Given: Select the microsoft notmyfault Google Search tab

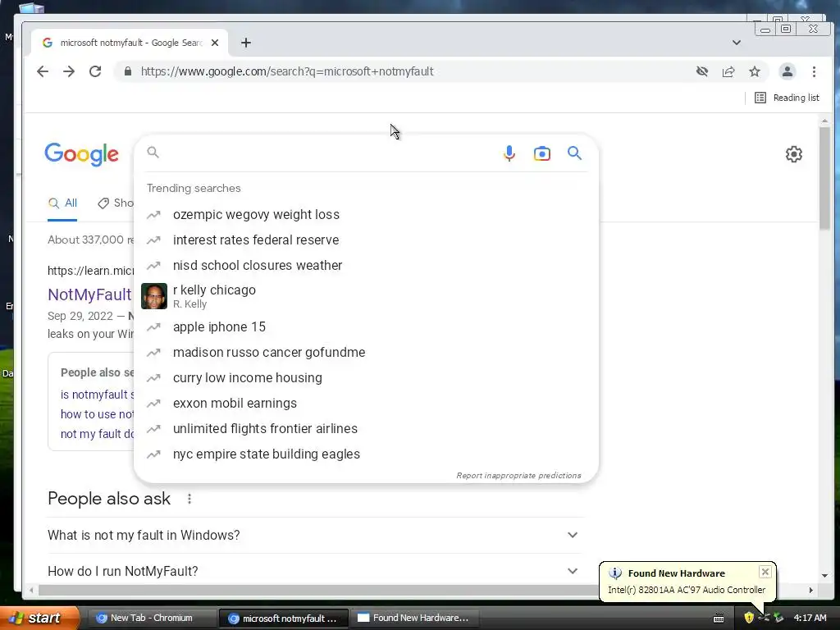Looking at the screenshot, I should pos(130,43).
